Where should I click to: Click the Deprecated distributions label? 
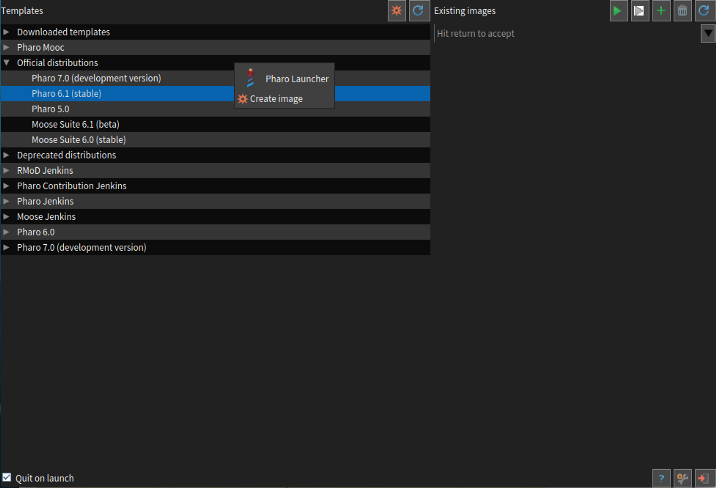point(67,155)
